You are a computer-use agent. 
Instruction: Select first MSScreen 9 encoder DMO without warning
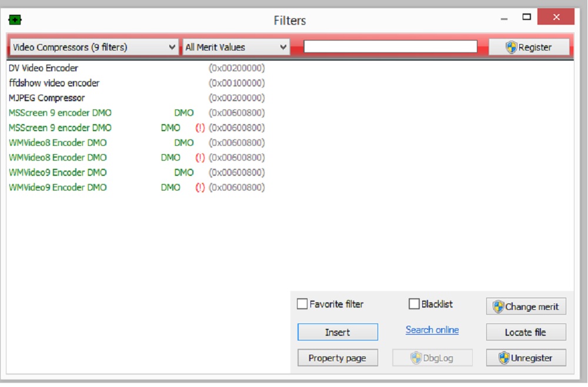click(x=137, y=113)
